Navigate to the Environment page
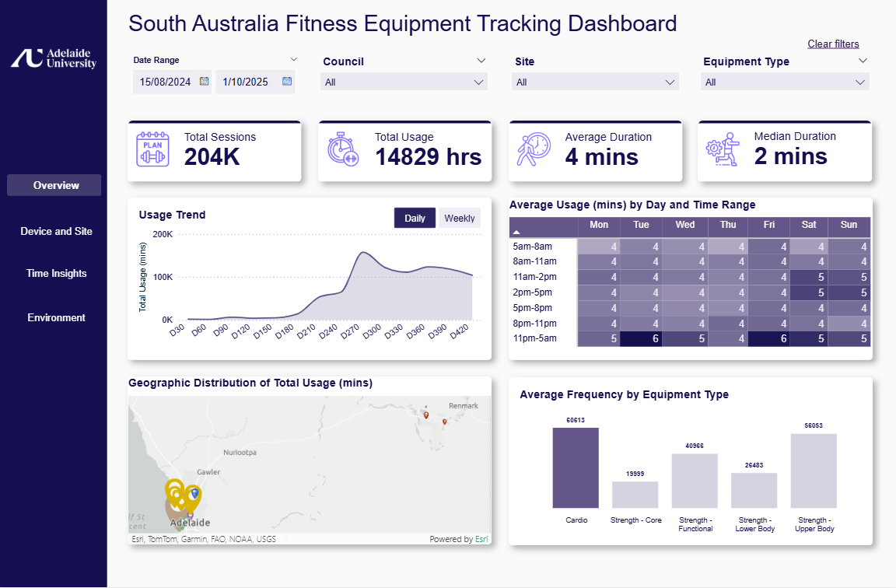This screenshot has height=588, width=896. click(56, 317)
